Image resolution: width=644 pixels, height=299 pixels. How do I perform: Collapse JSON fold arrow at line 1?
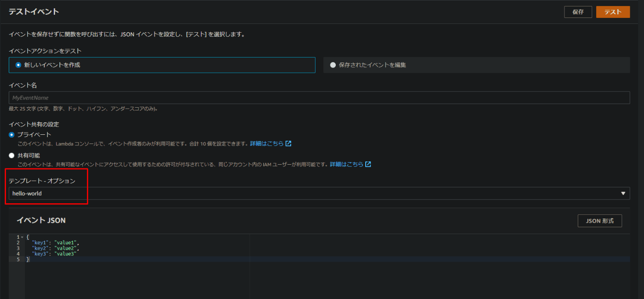tap(22, 237)
